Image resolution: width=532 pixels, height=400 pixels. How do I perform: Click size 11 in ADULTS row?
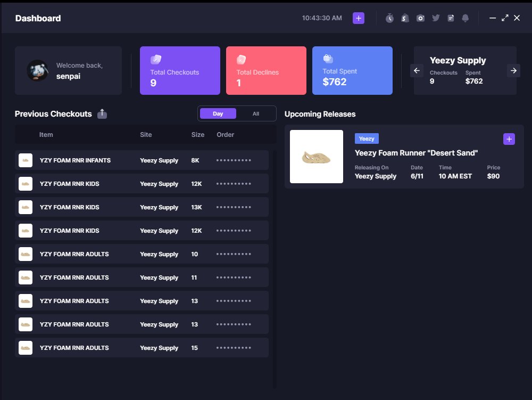tap(194, 277)
